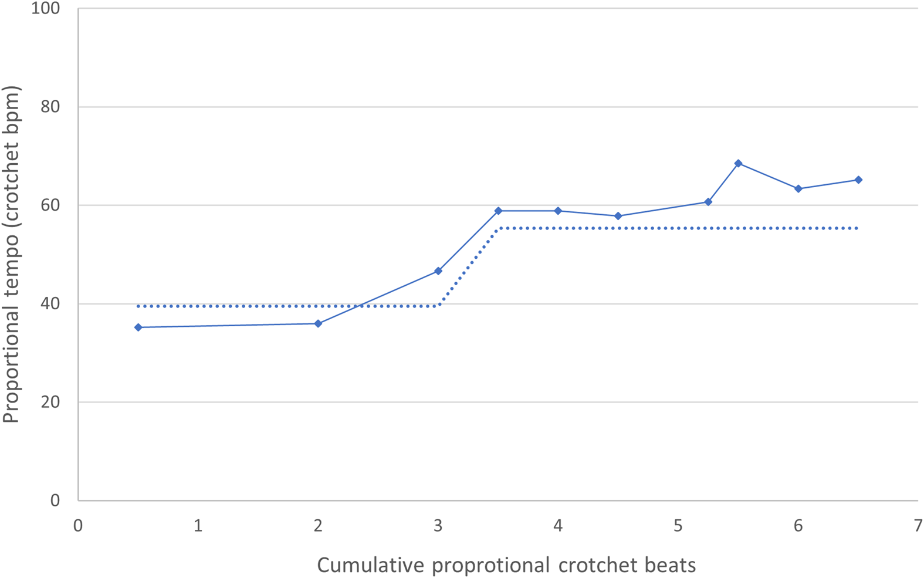Image resolution: width=924 pixels, height=578 pixels.
Task: Select the highest peak data marker
Action: 738,163
